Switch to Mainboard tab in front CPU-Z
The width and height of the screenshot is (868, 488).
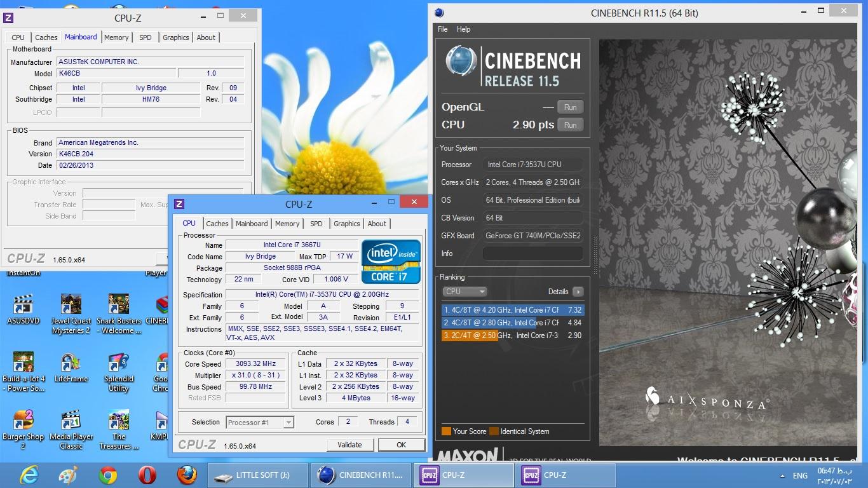[252, 224]
